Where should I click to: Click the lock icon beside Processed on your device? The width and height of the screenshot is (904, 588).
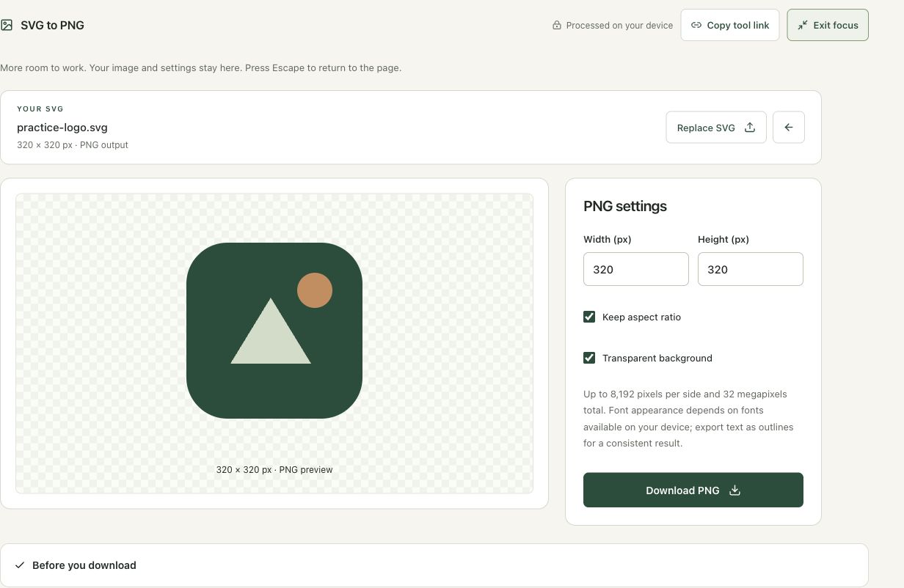coord(557,25)
